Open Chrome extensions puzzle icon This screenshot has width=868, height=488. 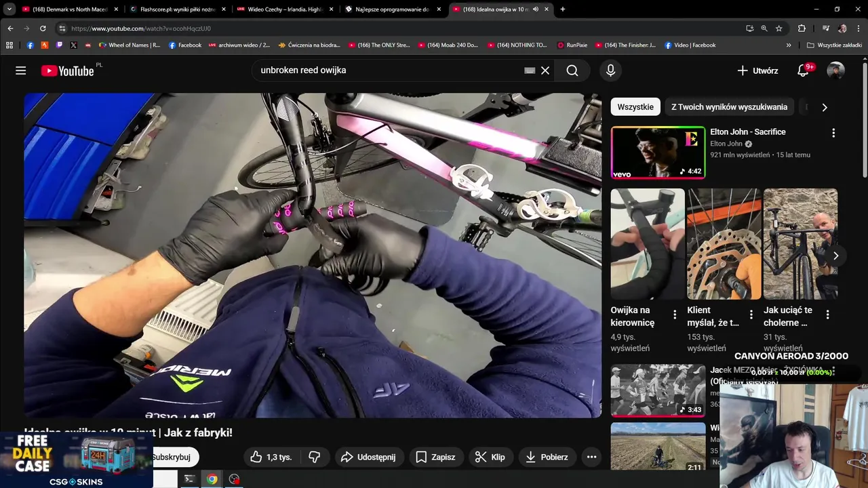(802, 28)
